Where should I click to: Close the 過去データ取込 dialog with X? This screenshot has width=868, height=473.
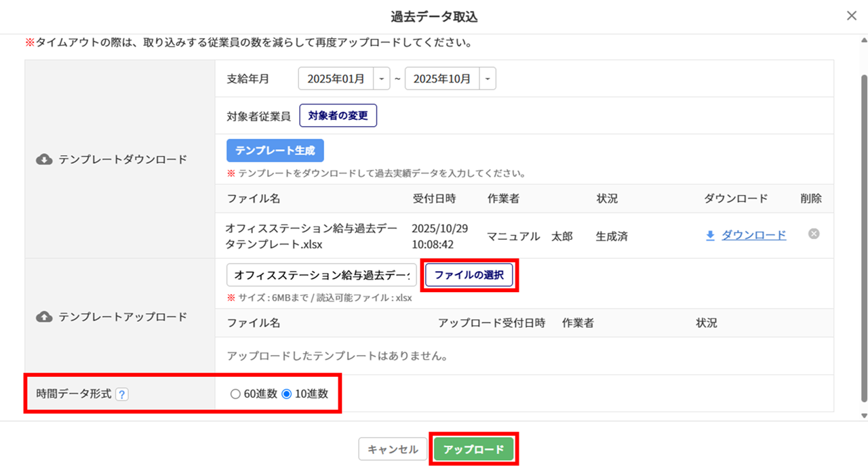[852, 16]
